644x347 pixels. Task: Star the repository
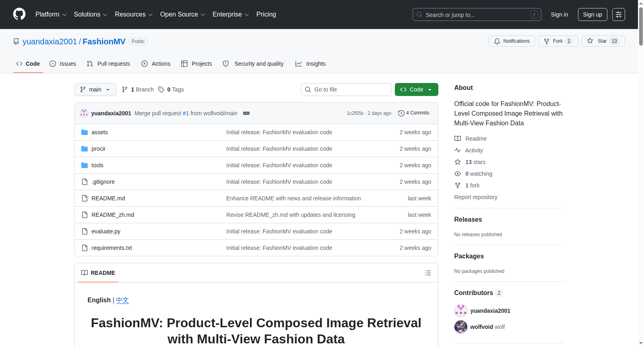(603, 41)
